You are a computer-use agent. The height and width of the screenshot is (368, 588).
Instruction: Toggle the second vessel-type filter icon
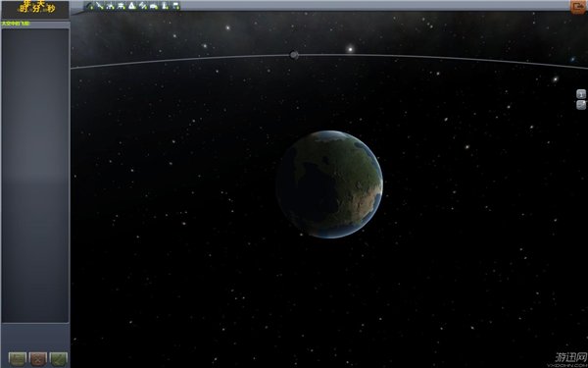[99, 6]
